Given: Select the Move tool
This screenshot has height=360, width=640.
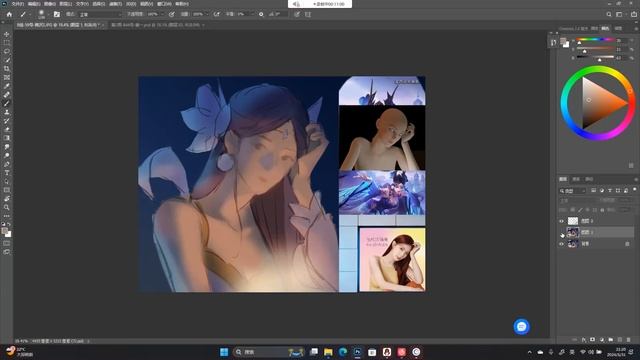Looking at the screenshot, I should 7,34.
